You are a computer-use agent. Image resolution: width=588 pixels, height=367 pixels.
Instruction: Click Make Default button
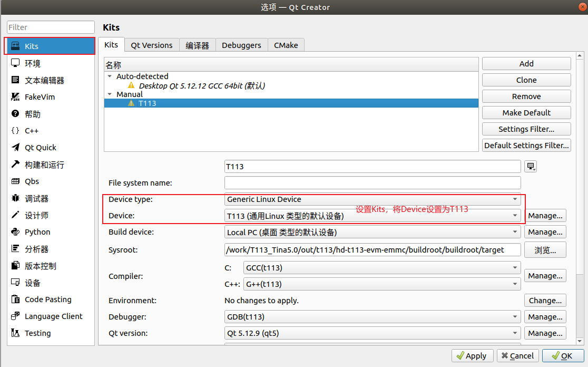click(526, 112)
